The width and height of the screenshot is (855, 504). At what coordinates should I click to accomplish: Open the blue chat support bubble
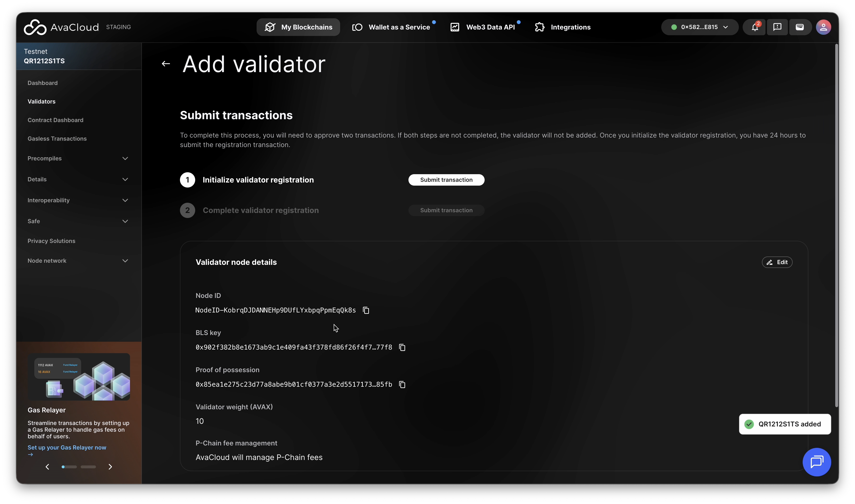click(817, 462)
